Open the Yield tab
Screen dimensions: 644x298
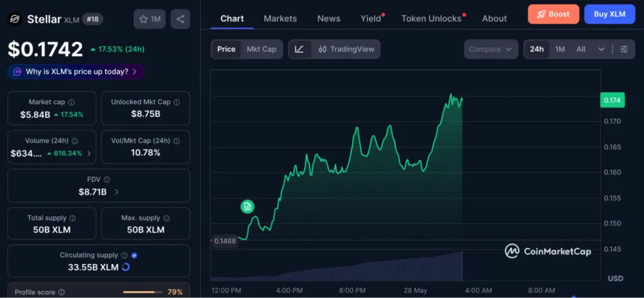coord(371,18)
